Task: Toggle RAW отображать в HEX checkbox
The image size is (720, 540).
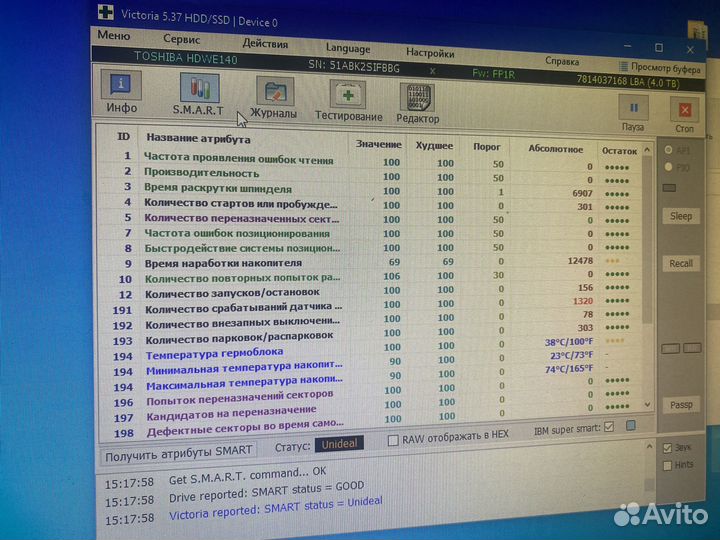Action: tap(393, 440)
